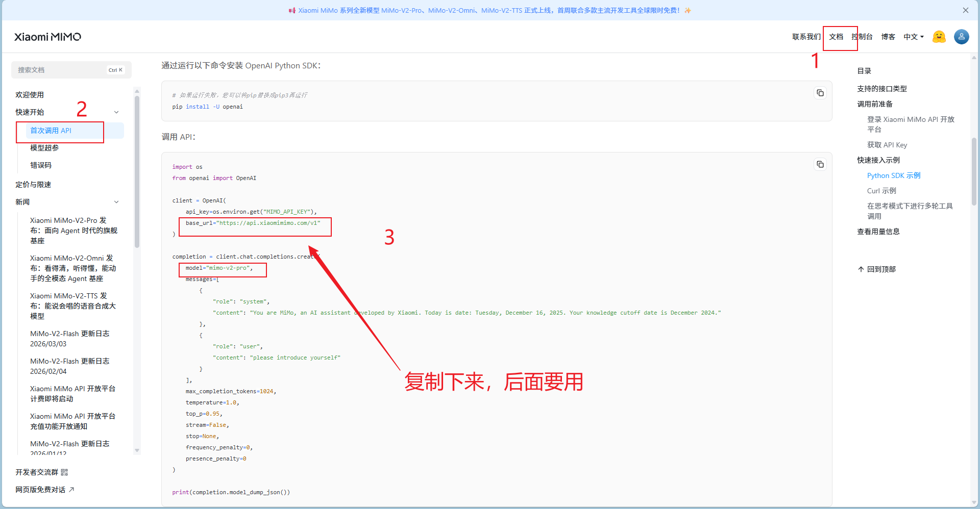
Task: Collapse the 新闻 section chevron
Action: 116,202
